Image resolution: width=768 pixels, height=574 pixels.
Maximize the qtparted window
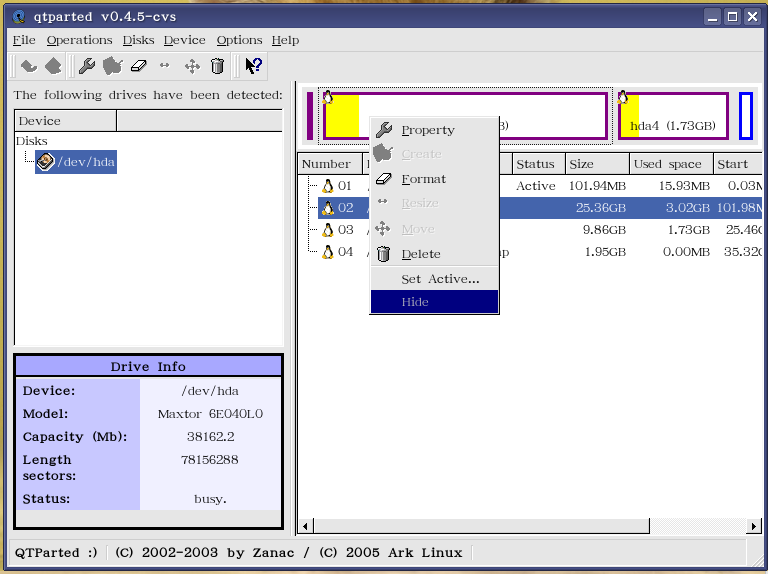coord(732,17)
